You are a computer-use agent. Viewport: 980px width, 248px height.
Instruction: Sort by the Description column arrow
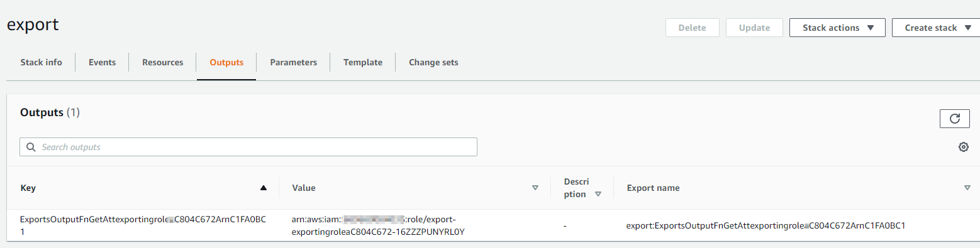(598, 194)
